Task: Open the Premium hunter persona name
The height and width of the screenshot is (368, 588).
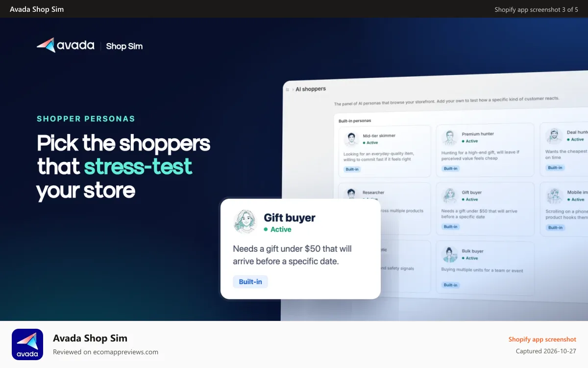Action: [478, 134]
